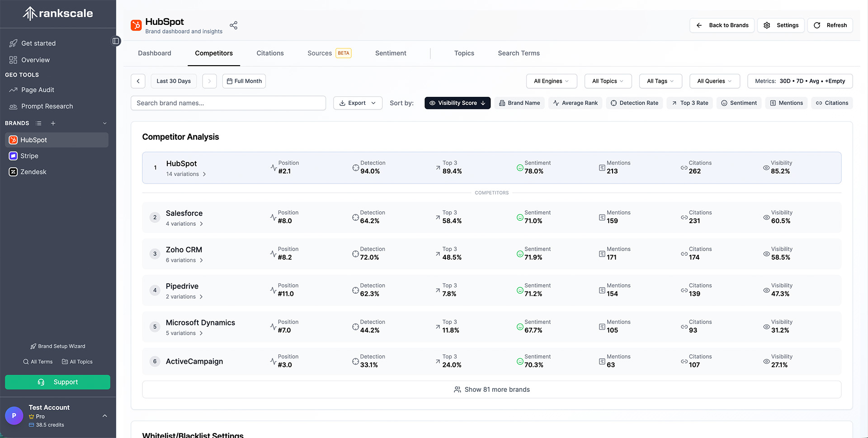Toggle the Sentiment sort option
868x438 pixels.
pyautogui.click(x=739, y=103)
